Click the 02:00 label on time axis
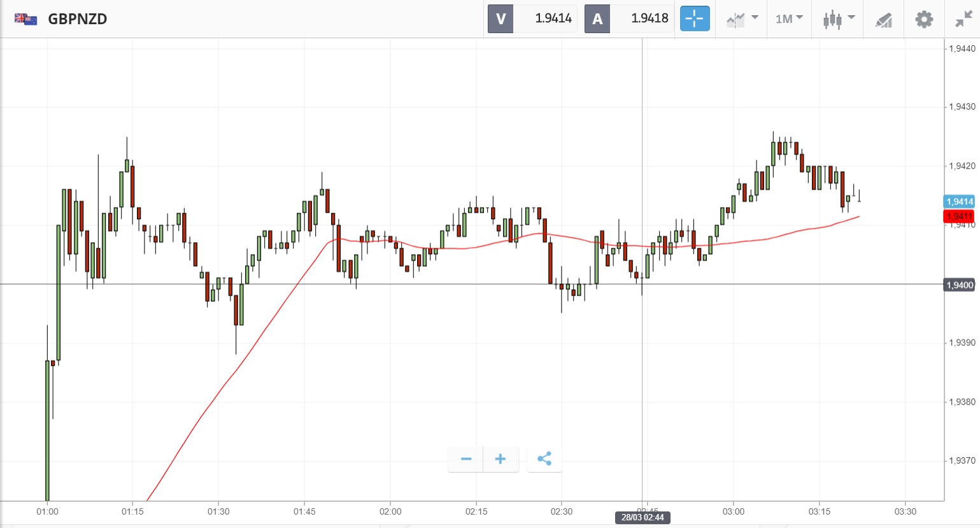Image resolution: width=980 pixels, height=528 pixels. [390, 511]
